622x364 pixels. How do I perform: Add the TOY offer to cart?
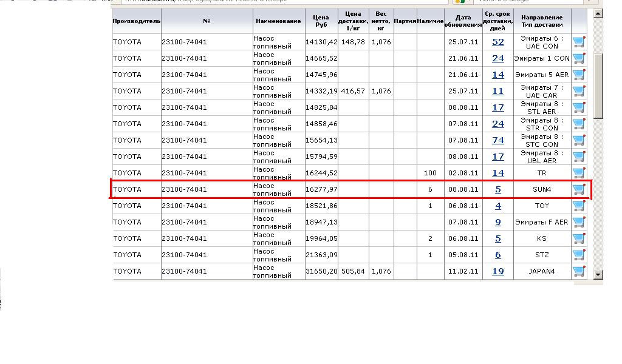[x=579, y=206]
